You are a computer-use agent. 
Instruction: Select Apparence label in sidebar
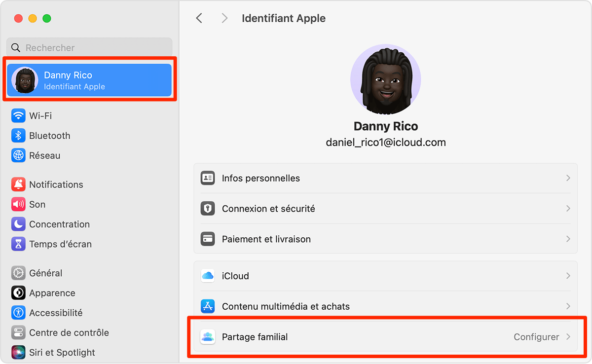[52, 293]
